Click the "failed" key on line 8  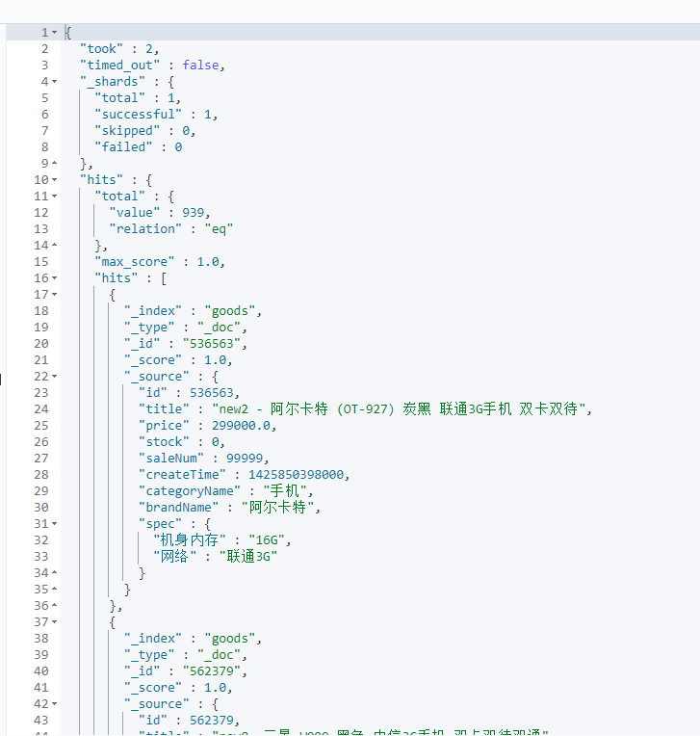click(x=123, y=147)
